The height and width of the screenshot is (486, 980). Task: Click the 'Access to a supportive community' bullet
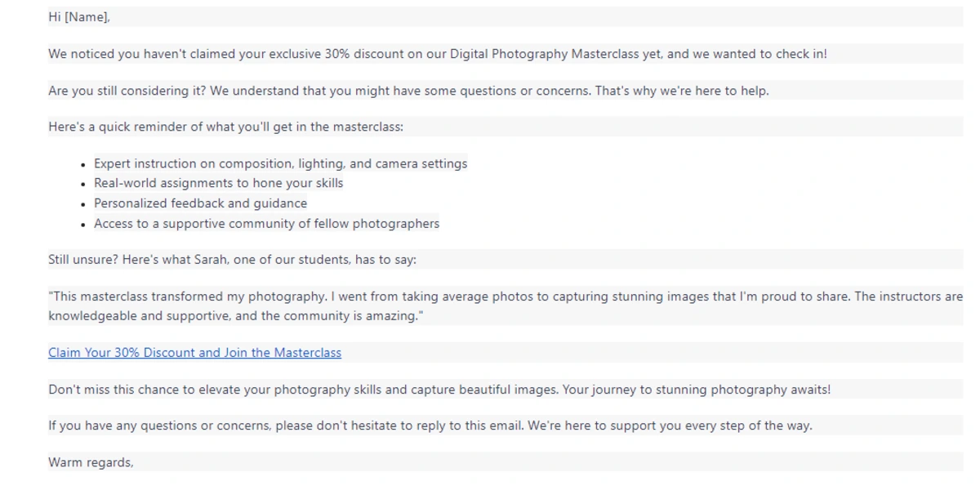tap(267, 223)
